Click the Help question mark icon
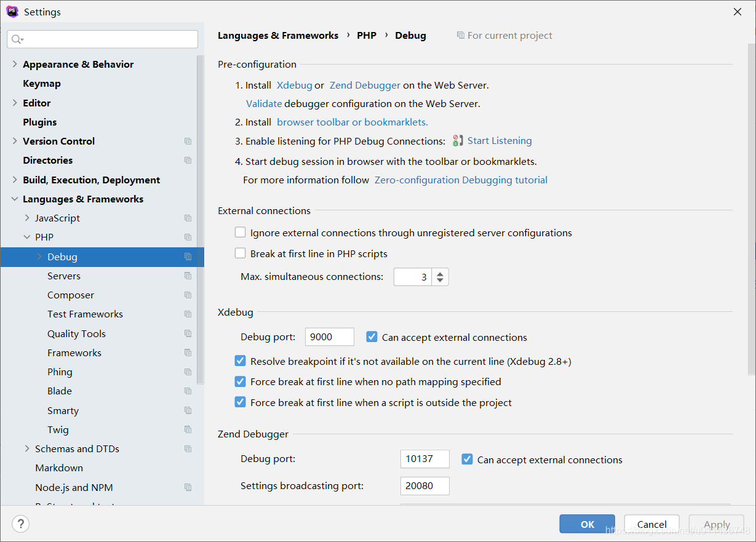The height and width of the screenshot is (542, 756). (21, 524)
